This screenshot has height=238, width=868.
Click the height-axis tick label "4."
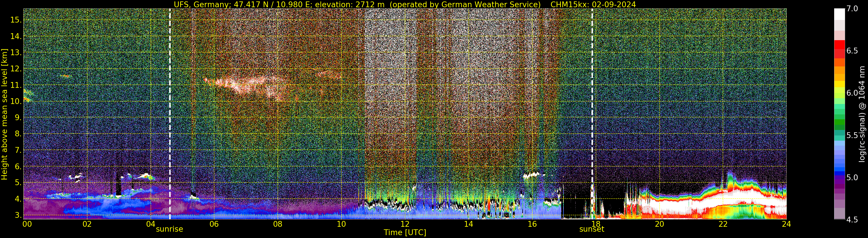pos(18,199)
